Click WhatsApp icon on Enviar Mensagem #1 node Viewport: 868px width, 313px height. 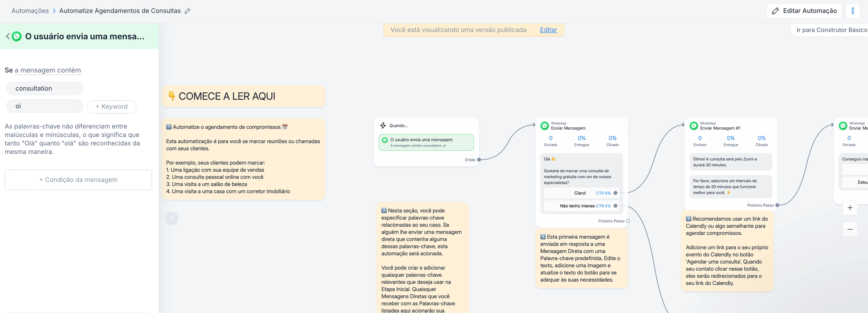[694, 126]
